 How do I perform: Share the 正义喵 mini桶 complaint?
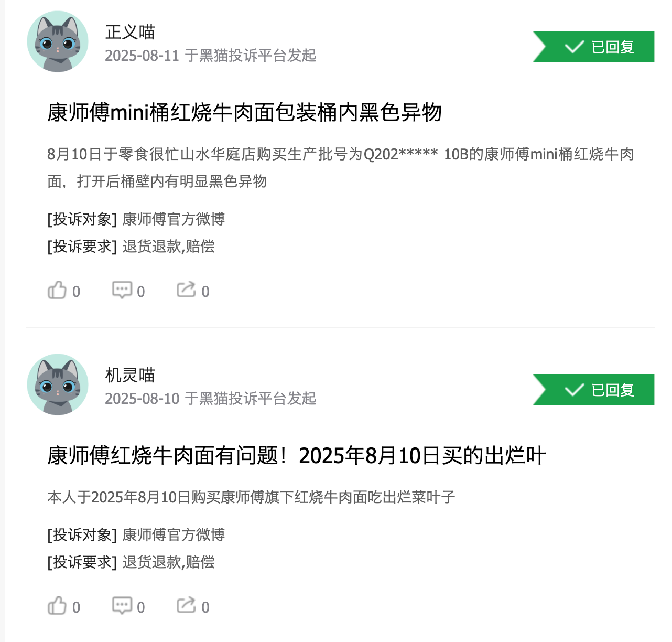click(192, 291)
